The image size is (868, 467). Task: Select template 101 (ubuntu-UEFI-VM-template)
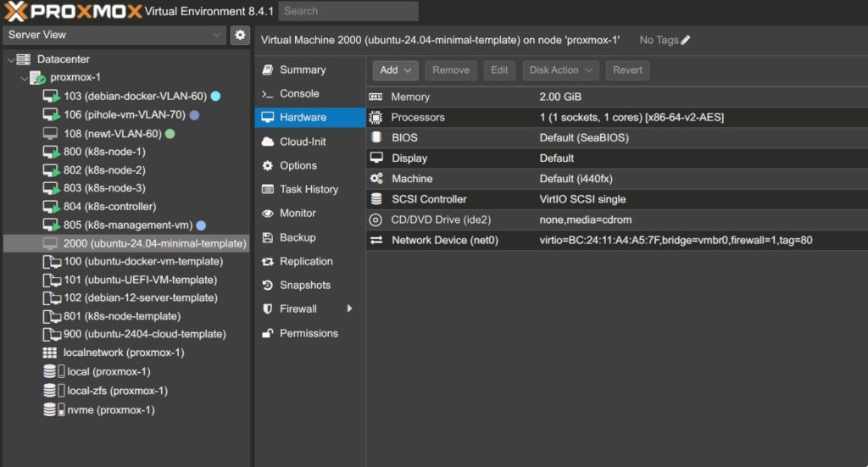point(126,280)
